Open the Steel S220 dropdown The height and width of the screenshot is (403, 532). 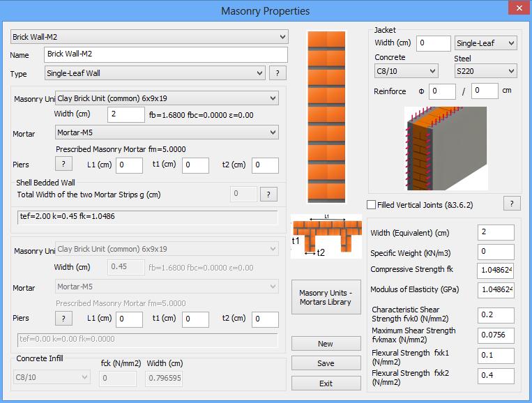pyautogui.click(x=485, y=71)
